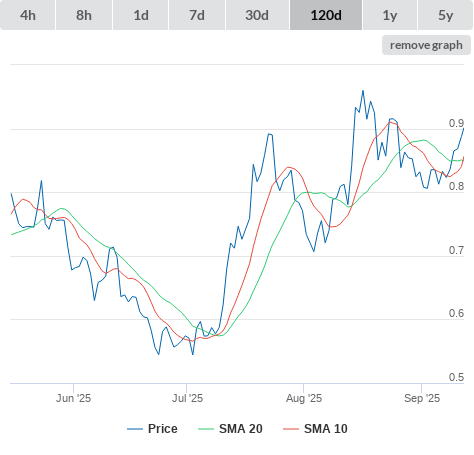The width and height of the screenshot is (474, 455).
Task: Select the 8h time range tab
Action: click(x=84, y=15)
